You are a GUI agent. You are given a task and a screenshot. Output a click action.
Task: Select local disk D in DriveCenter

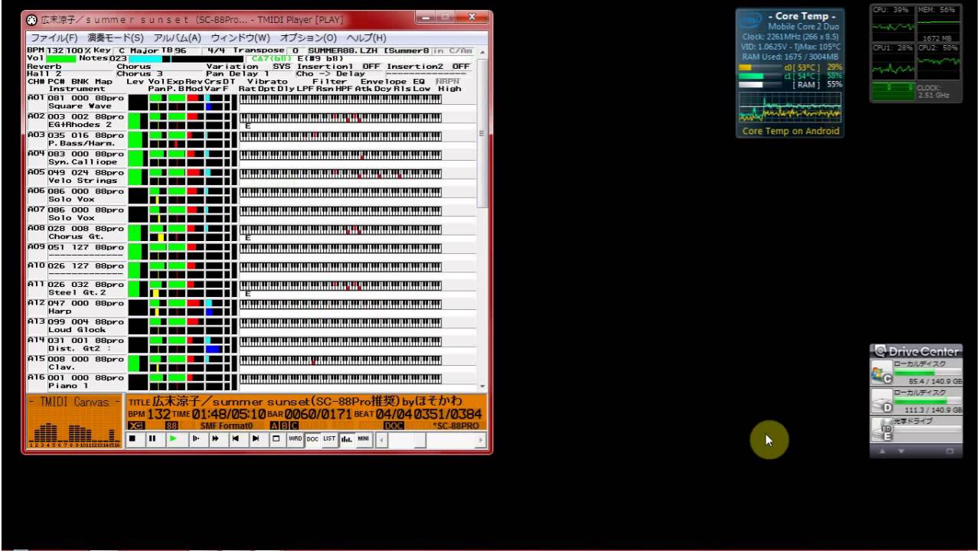click(916, 401)
